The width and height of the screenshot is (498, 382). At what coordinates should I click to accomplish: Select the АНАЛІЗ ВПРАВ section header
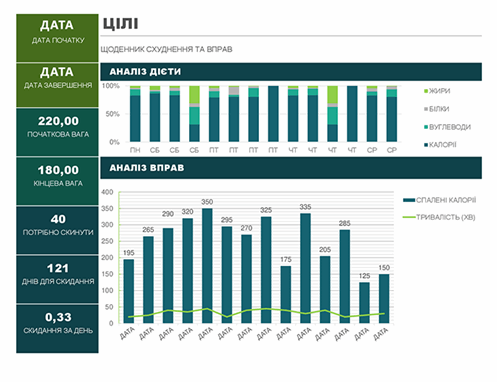click(291, 168)
